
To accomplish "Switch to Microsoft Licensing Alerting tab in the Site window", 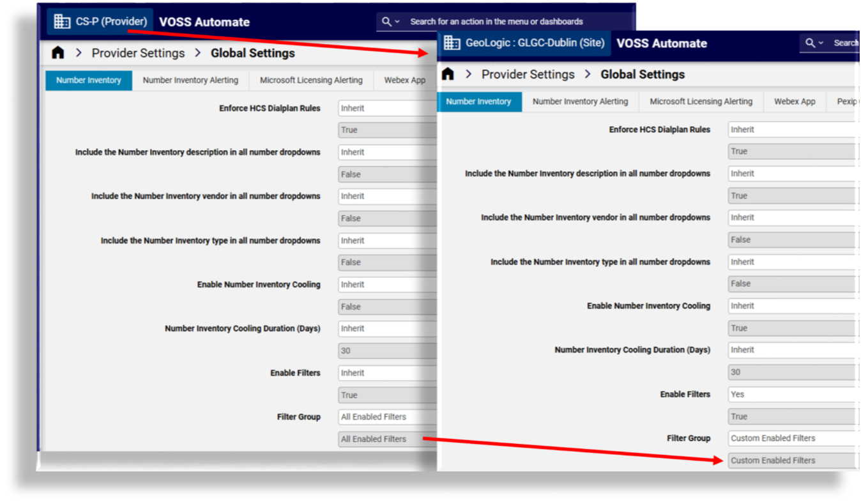I will point(701,102).
